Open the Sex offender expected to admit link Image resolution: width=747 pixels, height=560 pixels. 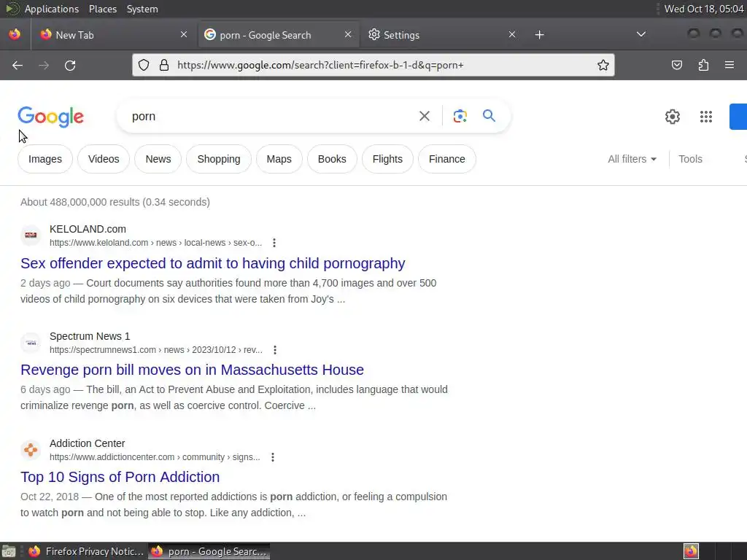pyautogui.click(x=212, y=263)
